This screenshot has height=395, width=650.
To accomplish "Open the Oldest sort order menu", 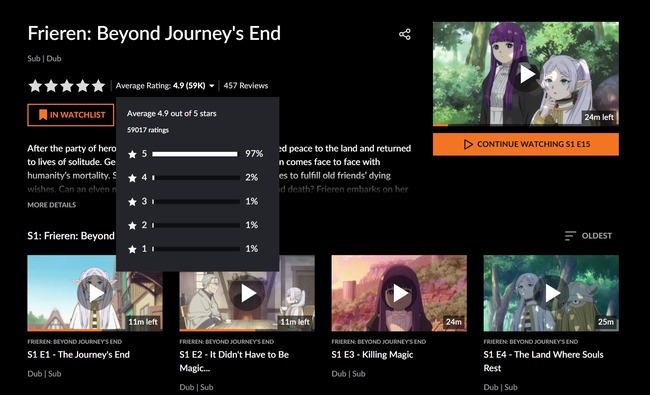I will click(x=588, y=236).
